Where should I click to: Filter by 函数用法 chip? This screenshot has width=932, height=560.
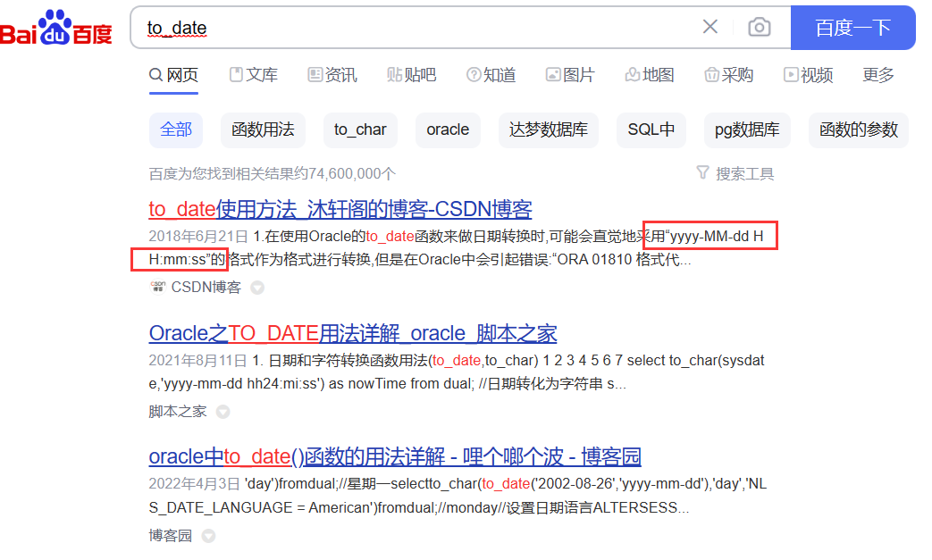click(263, 130)
